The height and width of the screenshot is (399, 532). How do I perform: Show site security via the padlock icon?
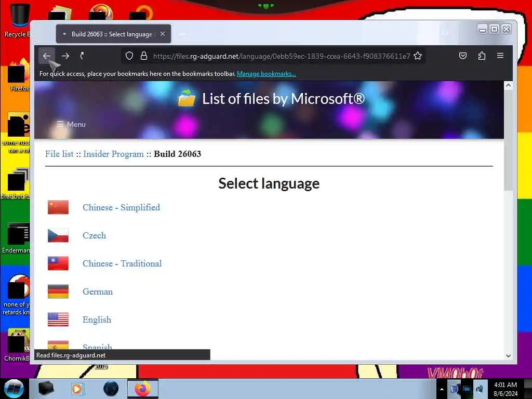click(x=144, y=56)
